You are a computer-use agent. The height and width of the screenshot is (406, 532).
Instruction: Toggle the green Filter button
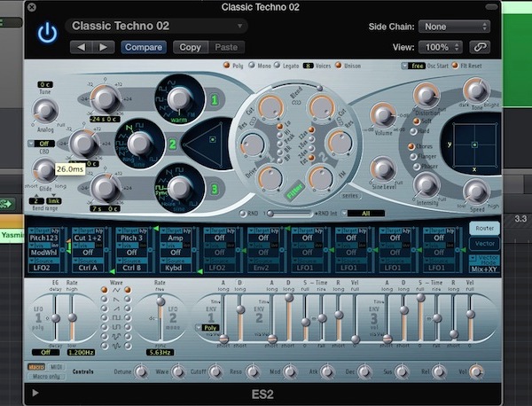pyautogui.click(x=294, y=191)
